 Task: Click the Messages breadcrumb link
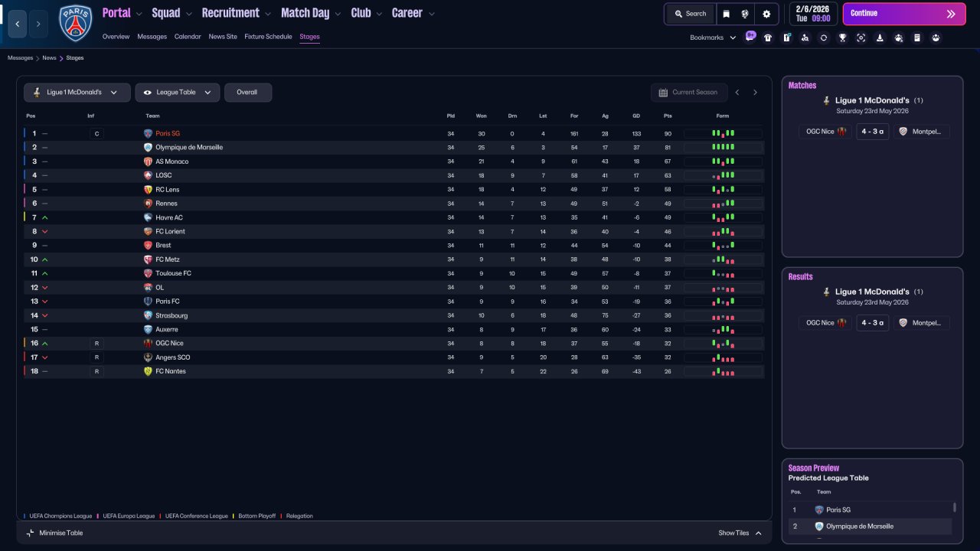tap(21, 58)
